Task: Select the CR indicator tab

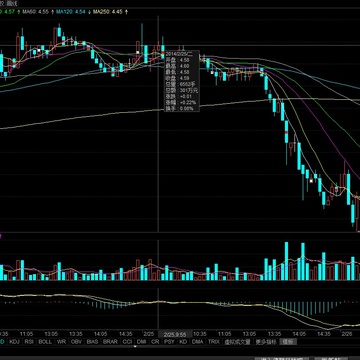Action: tap(155, 342)
